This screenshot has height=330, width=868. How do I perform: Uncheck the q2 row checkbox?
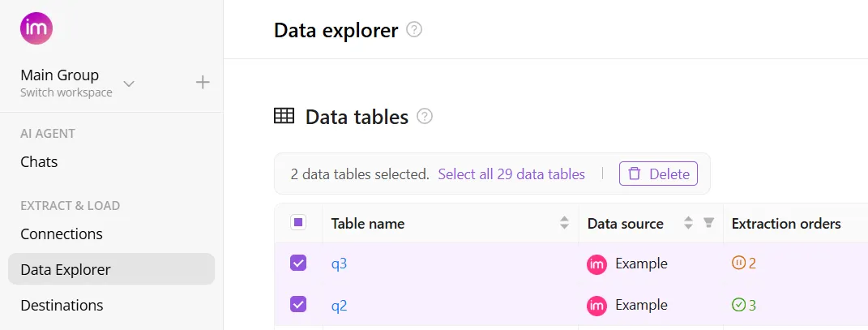pos(298,305)
